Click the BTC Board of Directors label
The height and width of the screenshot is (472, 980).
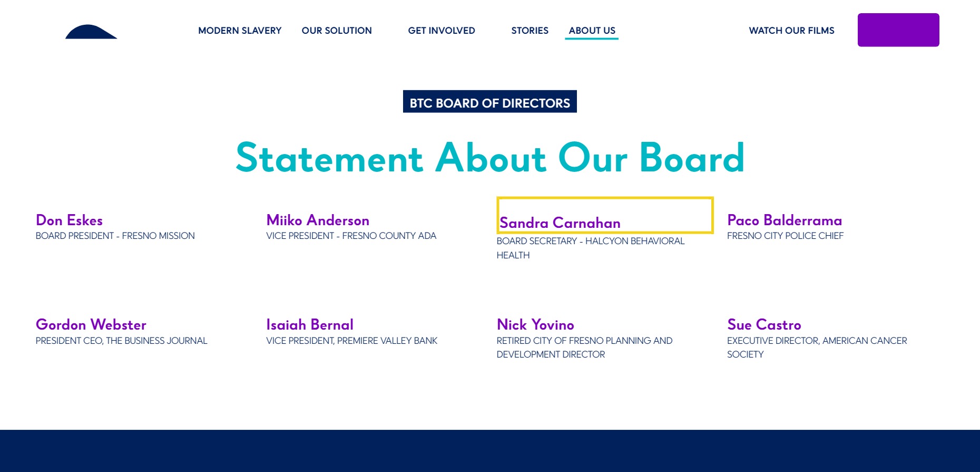[x=490, y=102]
